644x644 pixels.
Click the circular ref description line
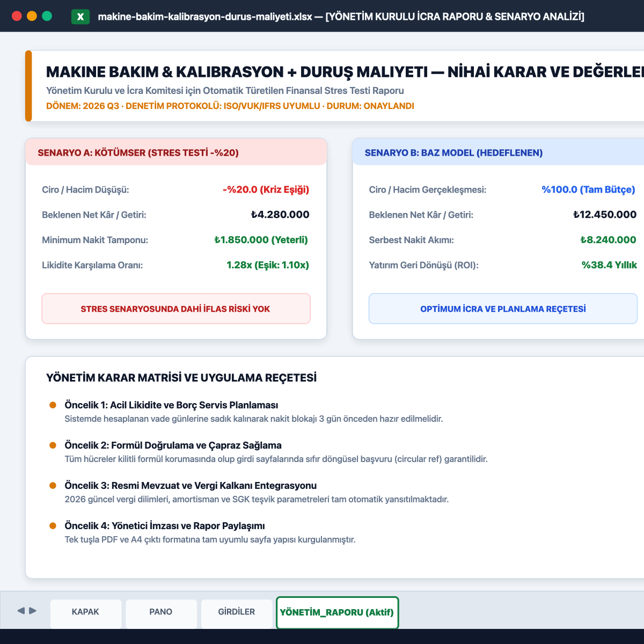[x=276, y=459]
